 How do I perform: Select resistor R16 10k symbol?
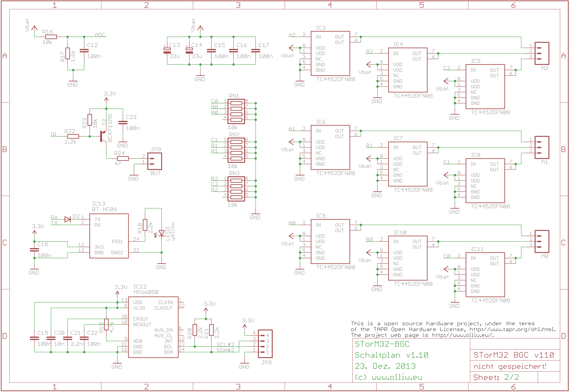(x=51, y=37)
